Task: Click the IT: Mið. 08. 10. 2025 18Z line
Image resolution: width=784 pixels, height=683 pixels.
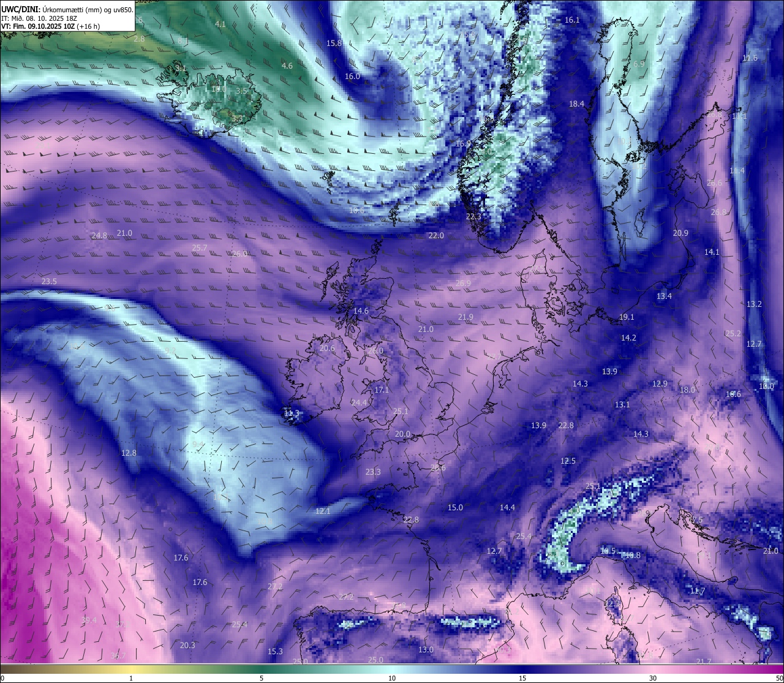Action: click(39, 18)
